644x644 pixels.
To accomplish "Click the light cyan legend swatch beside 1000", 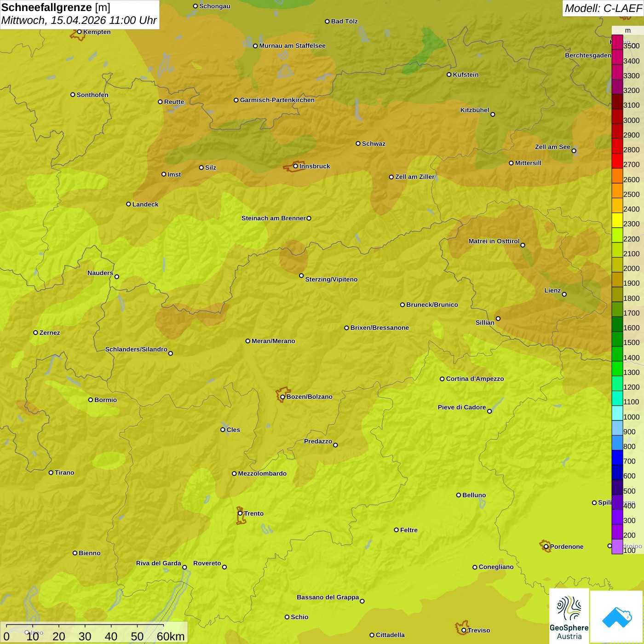I will 617,413.
